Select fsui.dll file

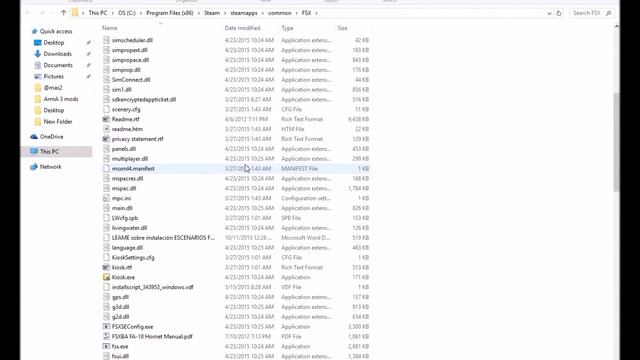(120, 356)
